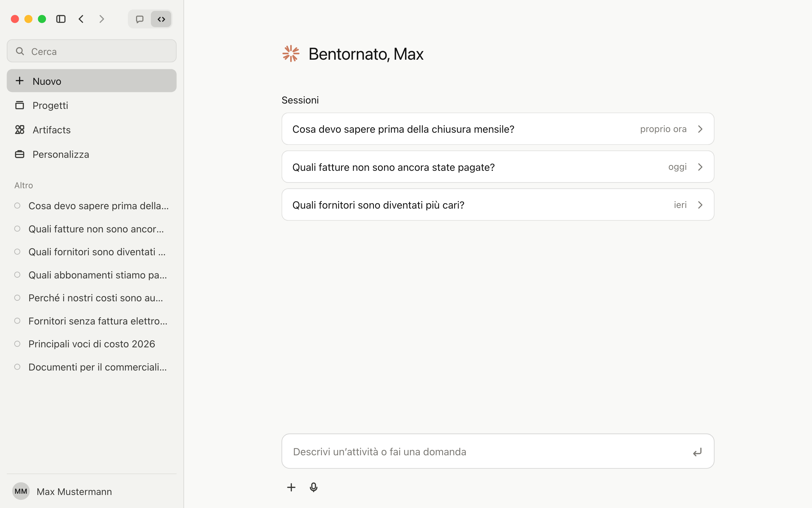Click the Artifacts shapes icon

[x=19, y=130]
